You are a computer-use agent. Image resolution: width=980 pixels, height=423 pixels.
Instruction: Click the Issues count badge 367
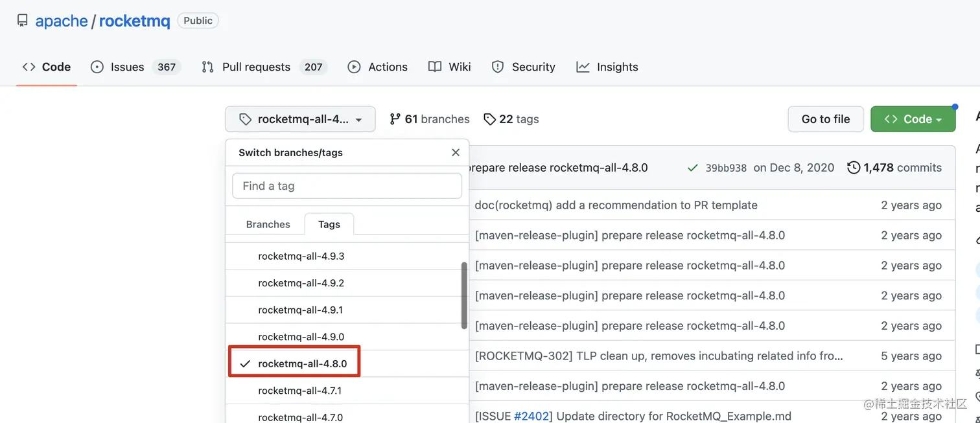pyautogui.click(x=167, y=67)
